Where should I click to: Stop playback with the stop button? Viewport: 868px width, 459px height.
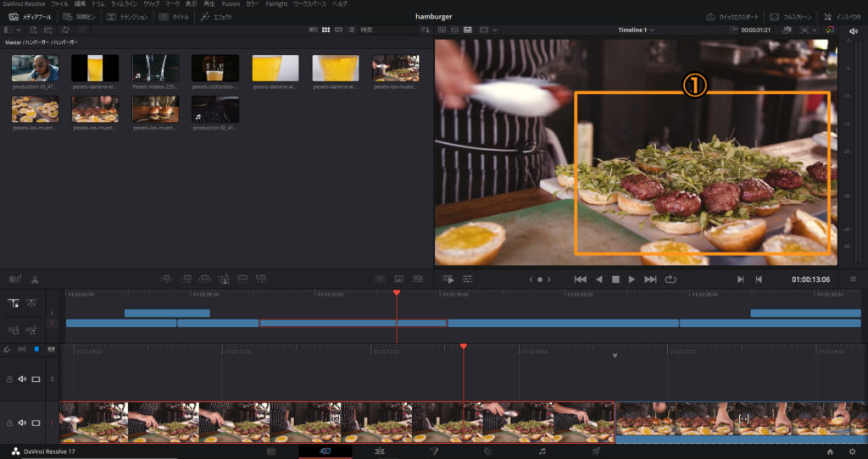tap(615, 279)
